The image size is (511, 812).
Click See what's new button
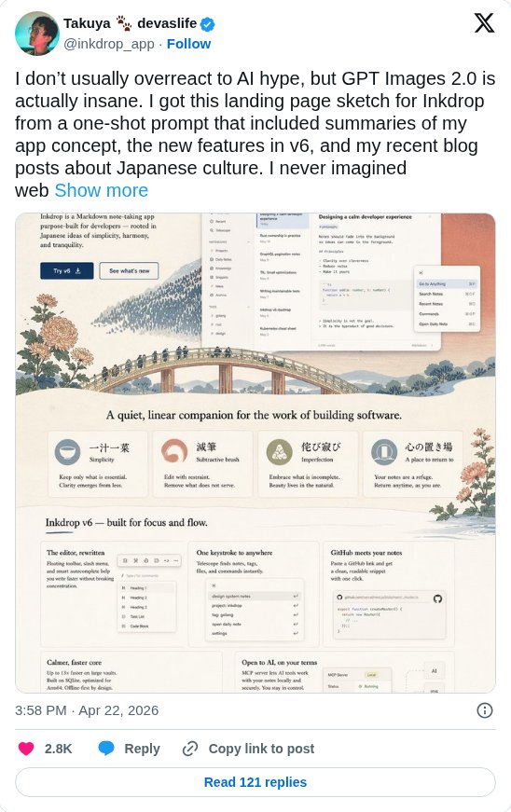(129, 270)
